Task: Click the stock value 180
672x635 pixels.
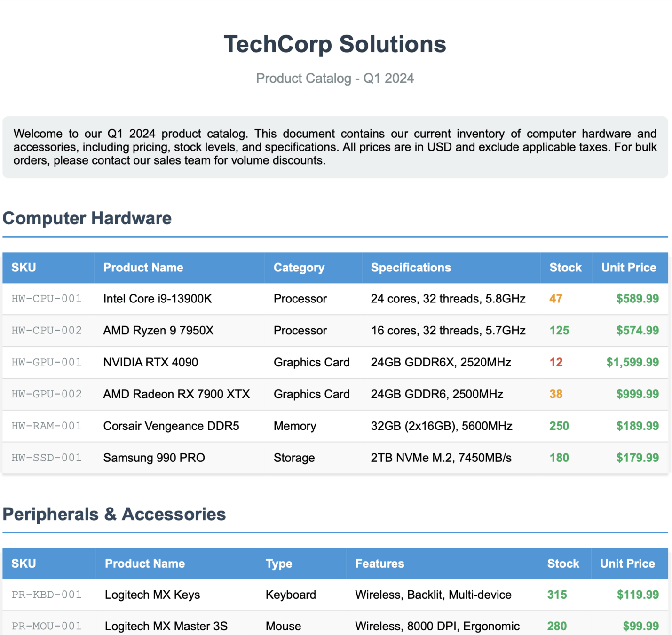Action: tap(559, 458)
